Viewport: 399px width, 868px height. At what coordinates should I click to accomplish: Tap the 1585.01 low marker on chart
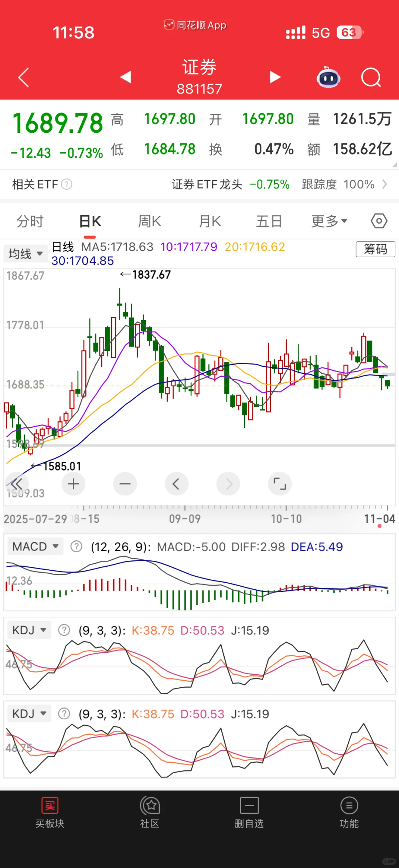pyautogui.click(x=56, y=466)
